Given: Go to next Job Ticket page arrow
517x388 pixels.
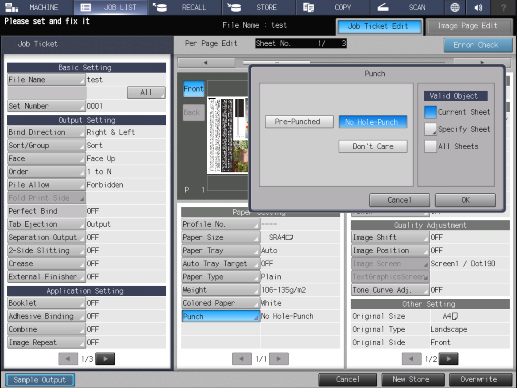Looking at the screenshot, I should point(105,359).
